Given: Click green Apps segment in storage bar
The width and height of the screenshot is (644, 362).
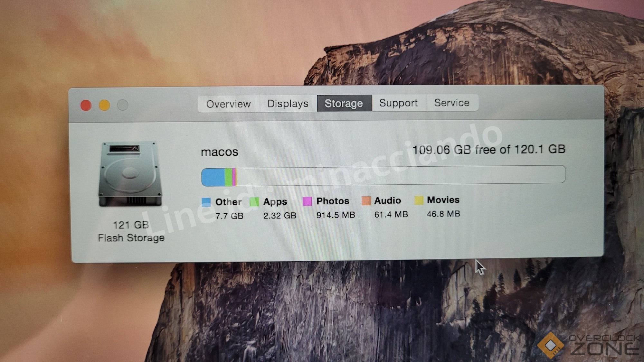Looking at the screenshot, I should pyautogui.click(x=228, y=177).
